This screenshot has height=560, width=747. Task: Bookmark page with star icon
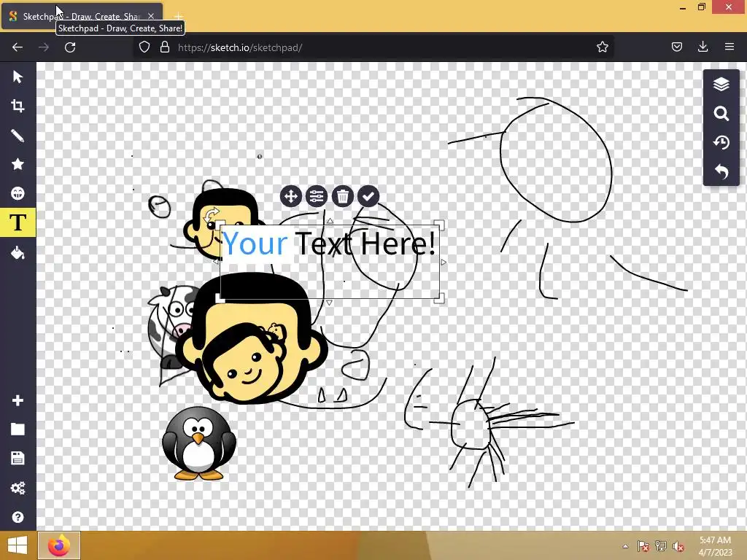[x=602, y=47]
